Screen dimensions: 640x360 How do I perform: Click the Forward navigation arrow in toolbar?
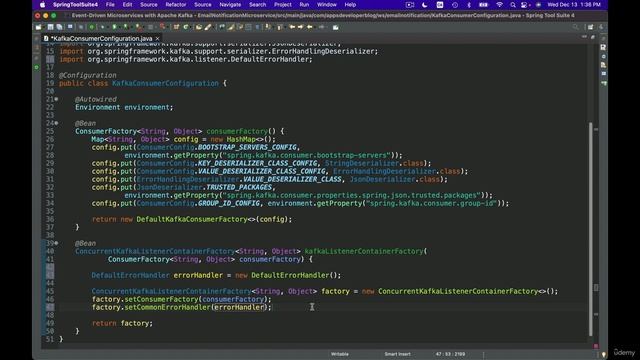pyautogui.click(x=301, y=27)
